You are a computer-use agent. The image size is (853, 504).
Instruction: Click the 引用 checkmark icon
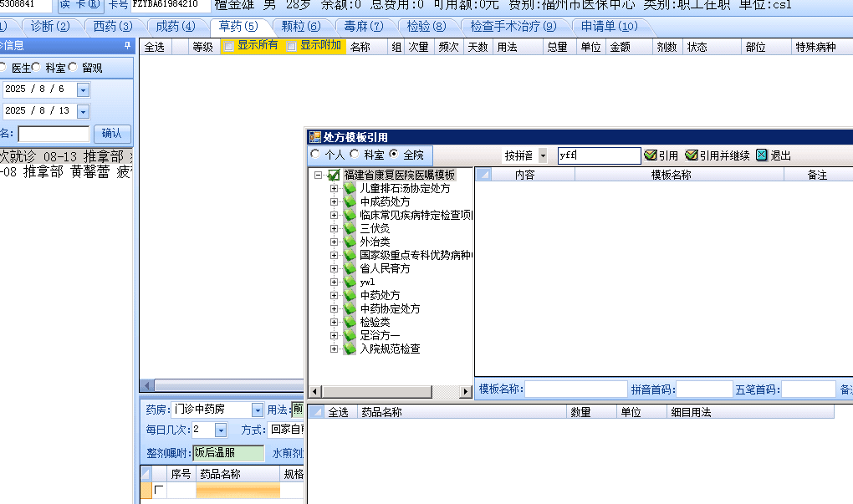(650, 155)
